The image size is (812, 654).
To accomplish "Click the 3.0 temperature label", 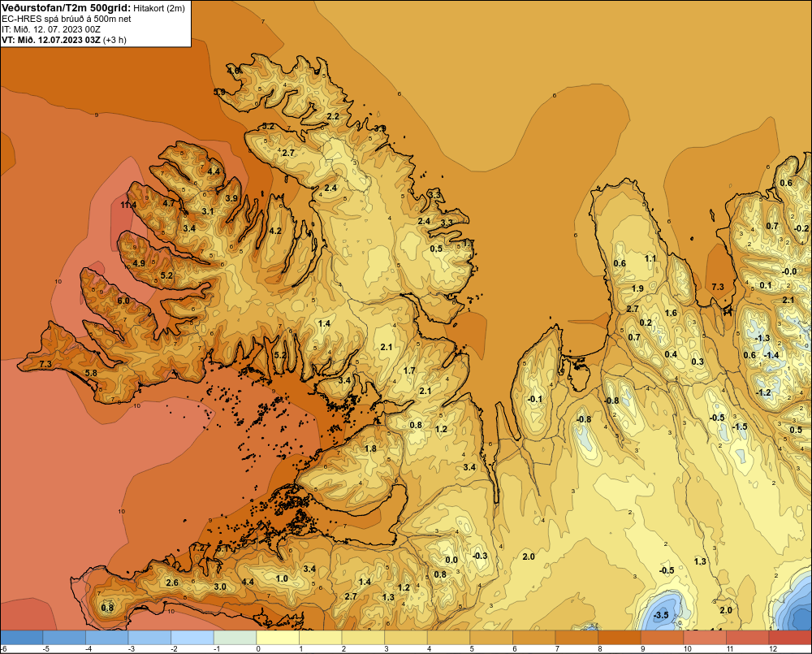I will click(220, 587).
